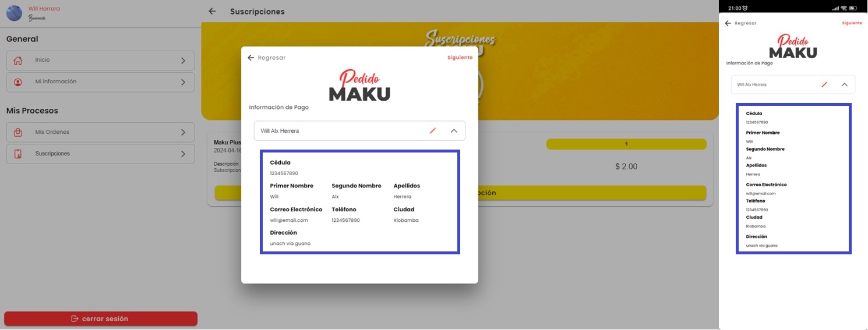
Task: Click the red pencil edit icon in dialog
Action: pos(432,131)
